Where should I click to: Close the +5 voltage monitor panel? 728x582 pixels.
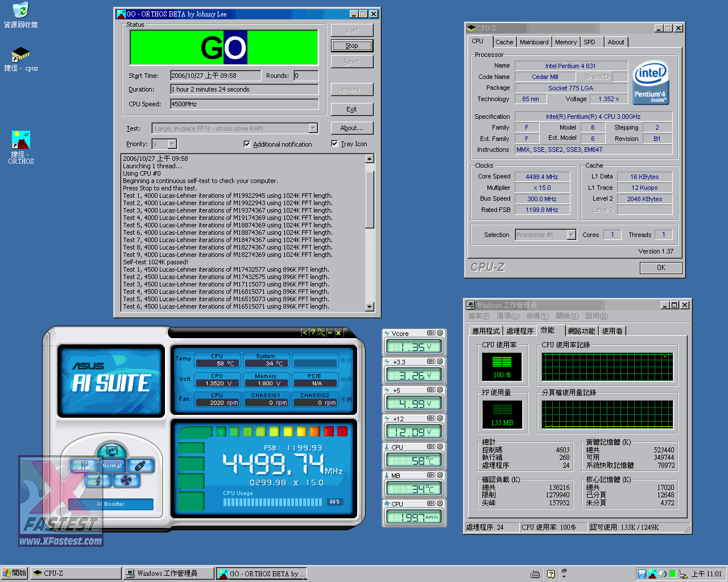(x=440, y=390)
